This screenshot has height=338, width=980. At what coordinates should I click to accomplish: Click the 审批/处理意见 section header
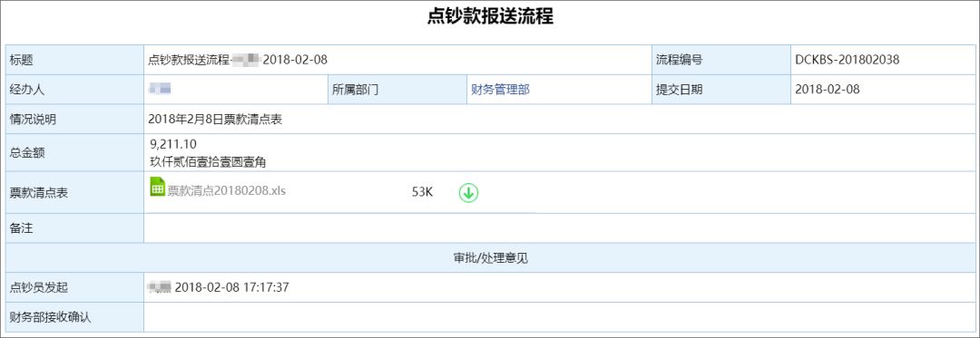[x=491, y=257]
